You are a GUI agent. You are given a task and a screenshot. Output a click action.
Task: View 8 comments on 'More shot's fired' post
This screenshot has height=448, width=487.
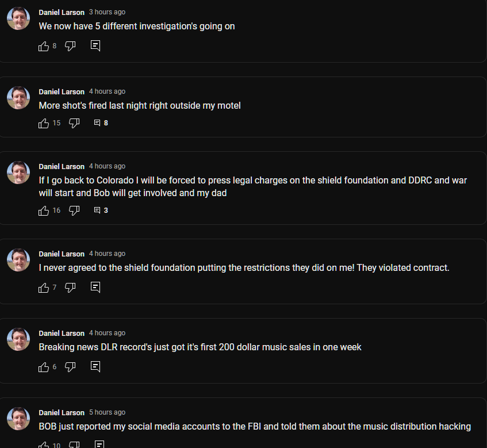click(x=101, y=123)
